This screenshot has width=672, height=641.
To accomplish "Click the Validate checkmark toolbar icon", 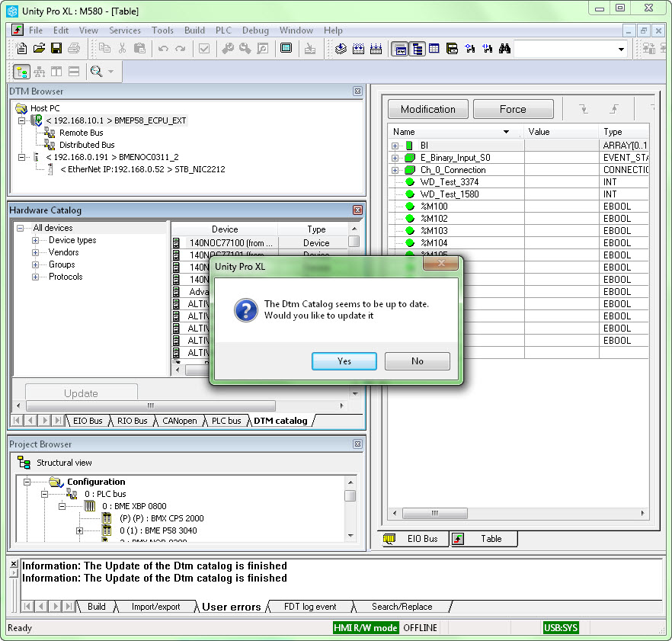I will tap(204, 49).
